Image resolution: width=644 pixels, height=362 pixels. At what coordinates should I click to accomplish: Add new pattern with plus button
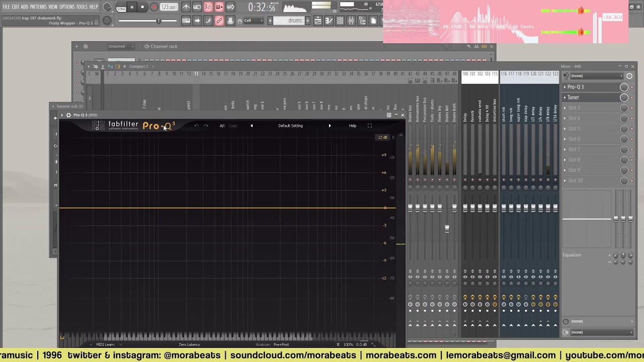(307, 21)
